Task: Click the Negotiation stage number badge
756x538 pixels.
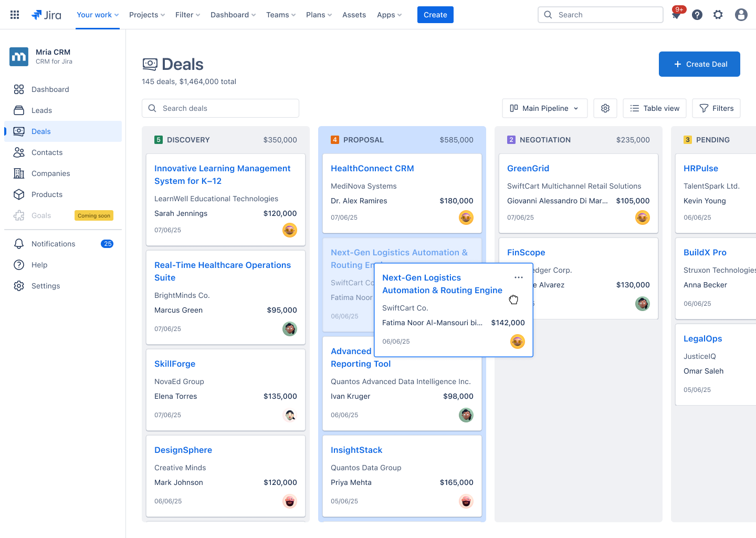Action: pos(511,140)
